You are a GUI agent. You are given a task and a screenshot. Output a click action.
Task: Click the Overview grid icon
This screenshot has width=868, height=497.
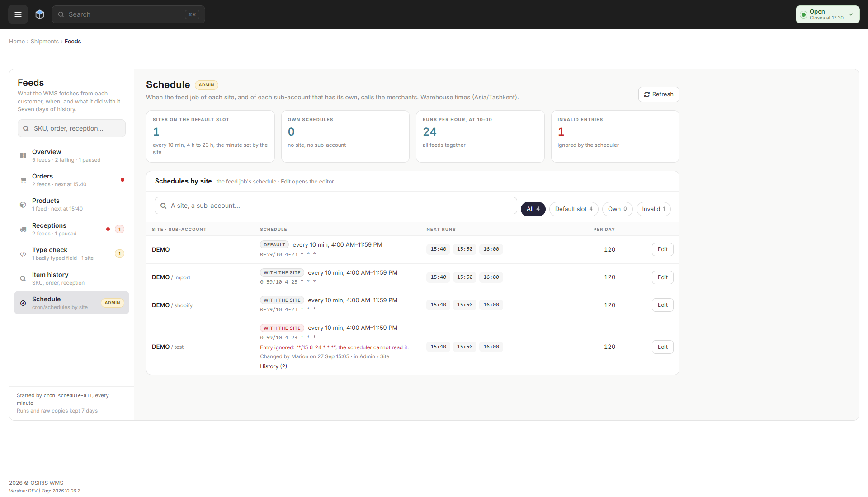pyautogui.click(x=23, y=155)
